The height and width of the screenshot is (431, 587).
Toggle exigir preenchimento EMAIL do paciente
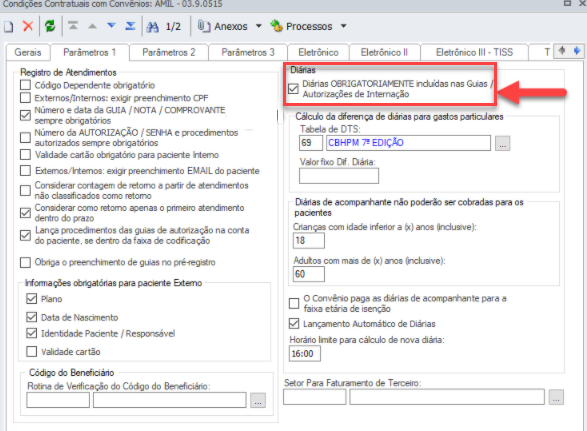pos(25,171)
